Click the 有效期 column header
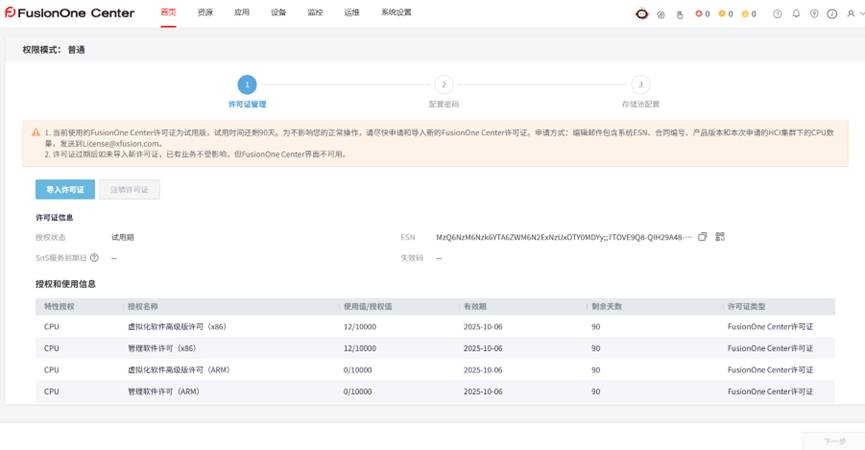The width and height of the screenshot is (865, 450). tap(475, 306)
